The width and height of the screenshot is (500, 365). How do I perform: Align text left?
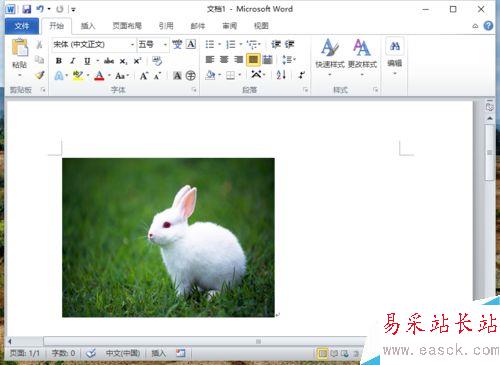pyautogui.click(x=210, y=60)
